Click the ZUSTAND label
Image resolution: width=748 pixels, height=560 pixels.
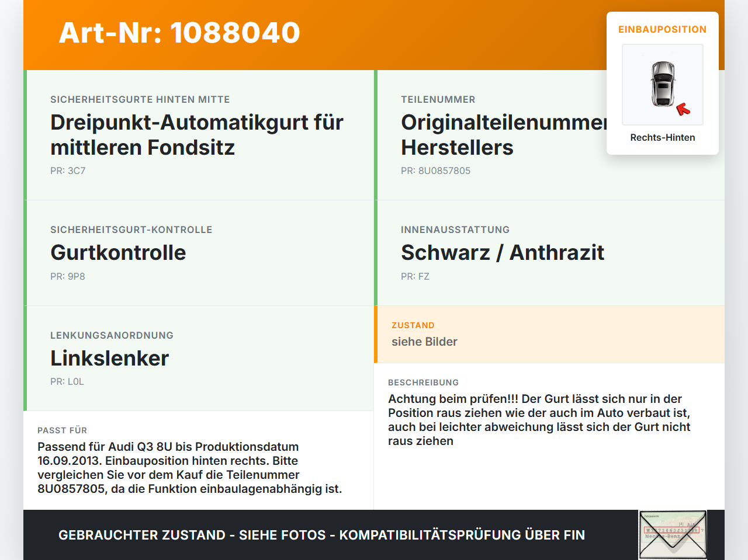point(413,326)
